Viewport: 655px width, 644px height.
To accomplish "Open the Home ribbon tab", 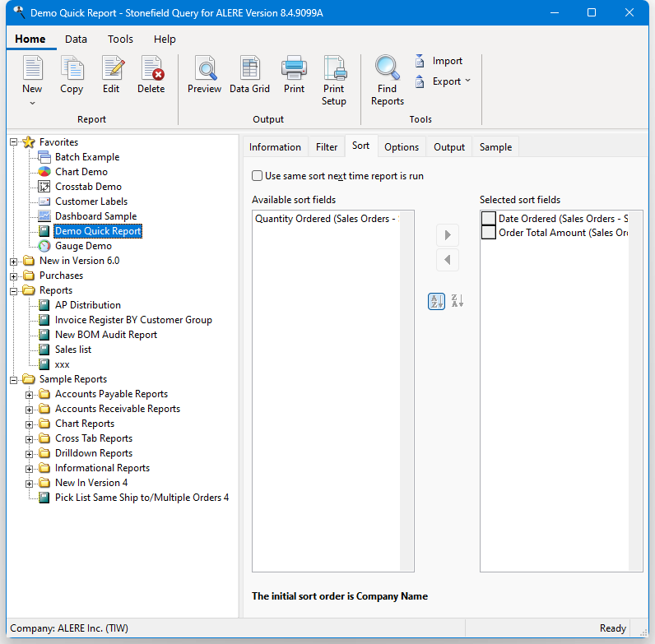I will pyautogui.click(x=30, y=39).
